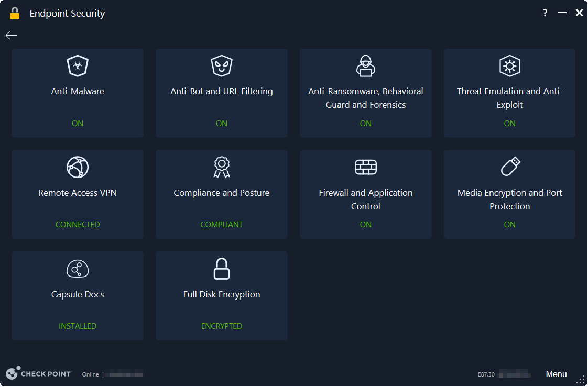Click the Check Point logo in footer
The image size is (588, 387).
coord(38,373)
